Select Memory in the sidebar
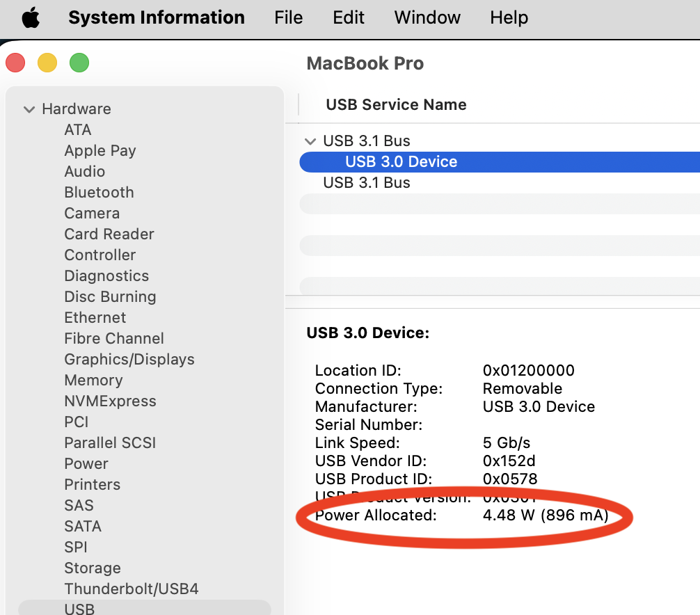 pyautogui.click(x=94, y=381)
